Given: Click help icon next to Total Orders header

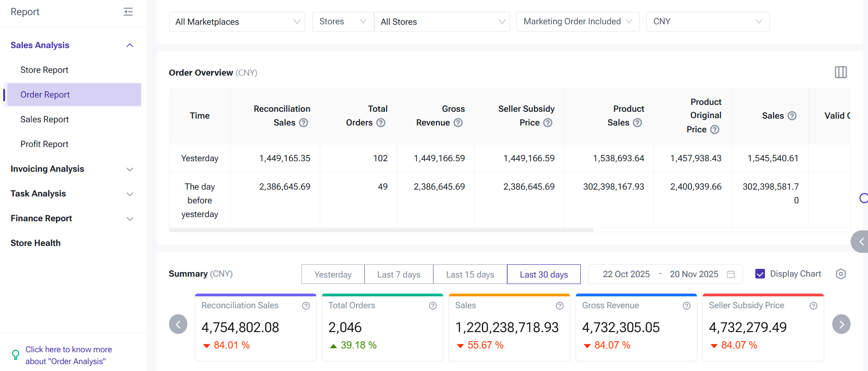Looking at the screenshot, I should tap(381, 123).
